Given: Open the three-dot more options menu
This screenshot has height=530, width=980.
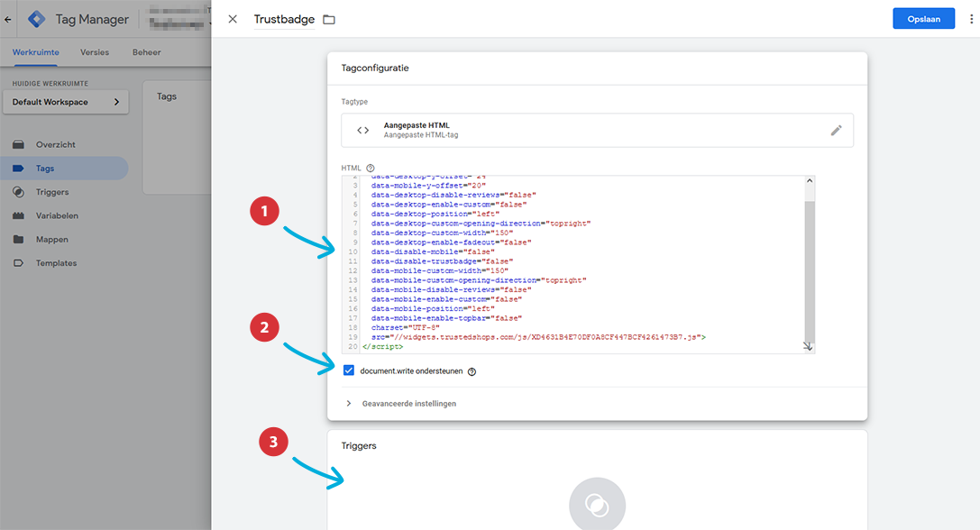Looking at the screenshot, I should (971, 19).
